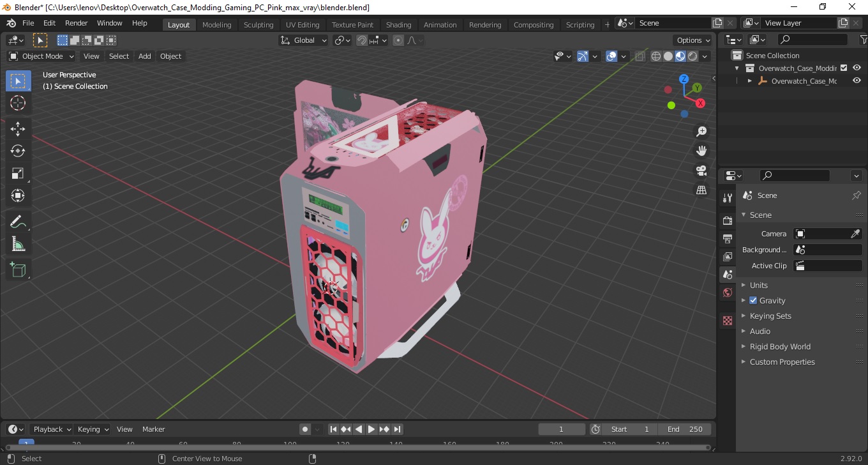The width and height of the screenshot is (868, 465).
Task: Switch to the UV Editing workspace tab
Action: click(303, 25)
